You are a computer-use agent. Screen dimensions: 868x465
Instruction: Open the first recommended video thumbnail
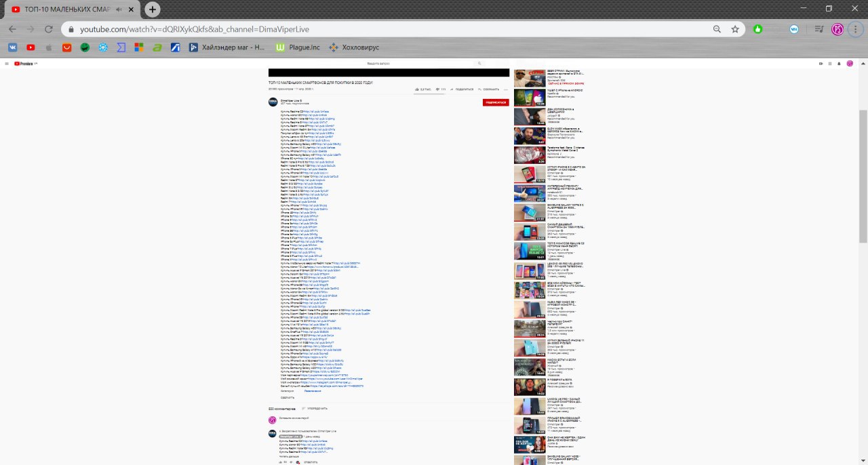point(529,79)
